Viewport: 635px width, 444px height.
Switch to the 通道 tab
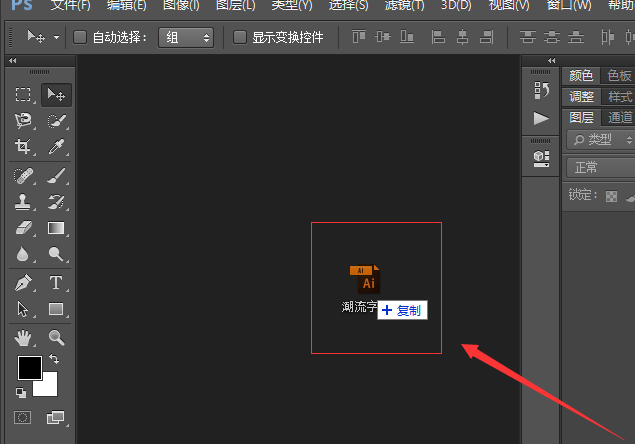click(x=620, y=118)
